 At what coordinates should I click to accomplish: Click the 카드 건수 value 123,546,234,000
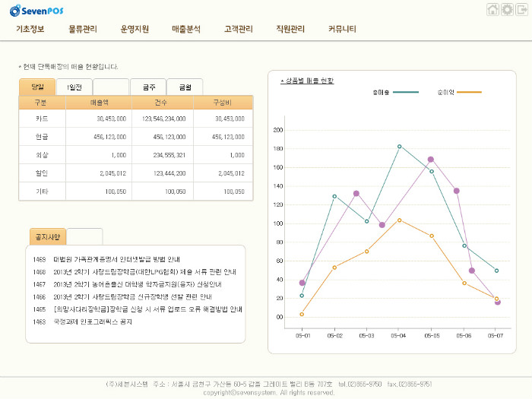[164, 119]
